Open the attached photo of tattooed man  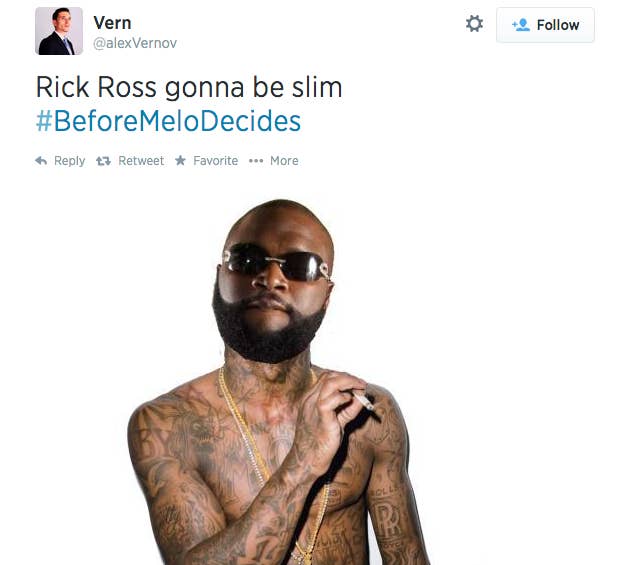pos(278,382)
